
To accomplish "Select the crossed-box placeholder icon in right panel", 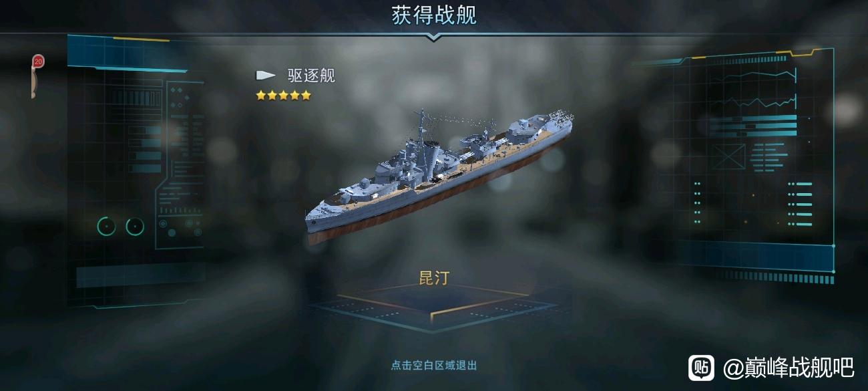I will click(x=728, y=158).
